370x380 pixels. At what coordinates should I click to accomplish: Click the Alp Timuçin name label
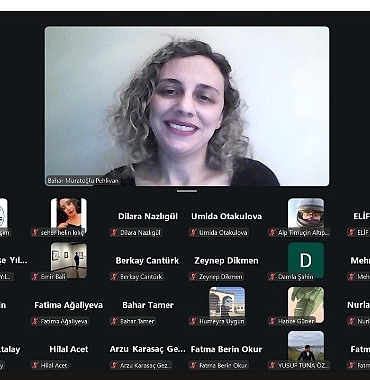303,232
